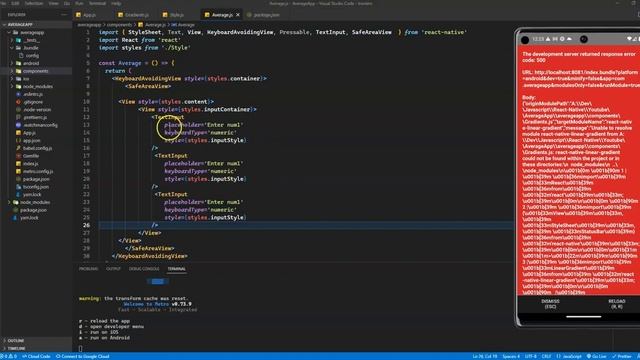Screen dimensions: 640x360
Task: Click Prettier status bar item
Action: tap(622, 356)
